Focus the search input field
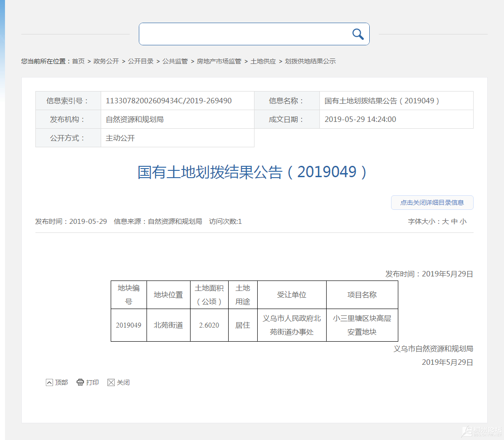Image resolution: width=504 pixels, height=440 pixels. click(x=254, y=34)
